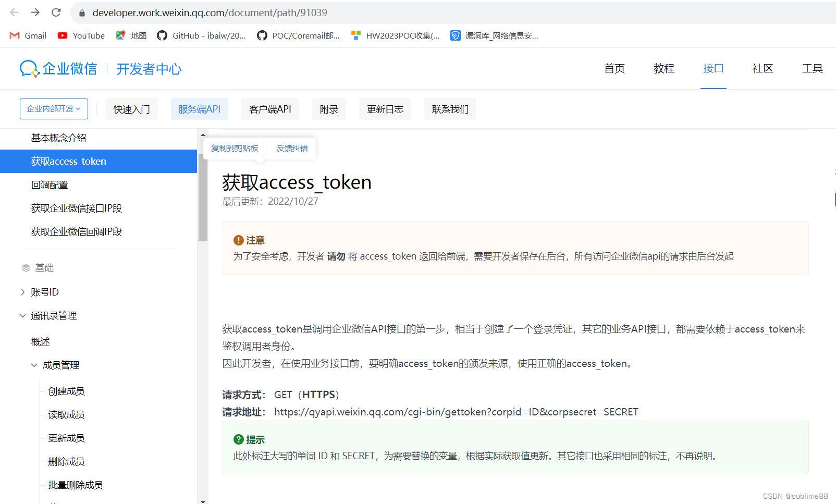Click the gettoken request URL text
836x504 pixels.
(x=456, y=412)
